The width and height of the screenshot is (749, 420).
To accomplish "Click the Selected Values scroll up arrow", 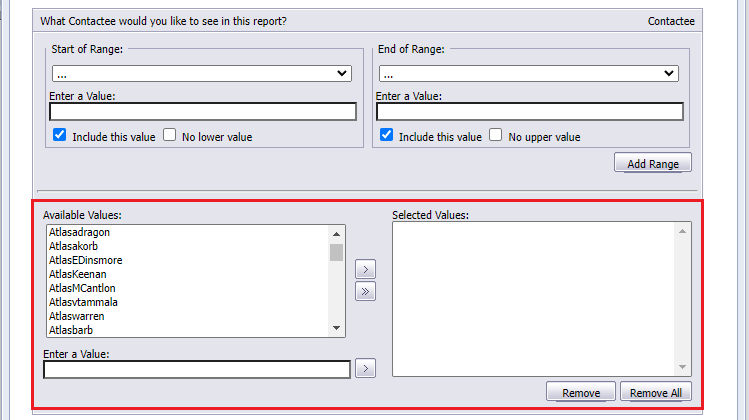I will point(682,231).
